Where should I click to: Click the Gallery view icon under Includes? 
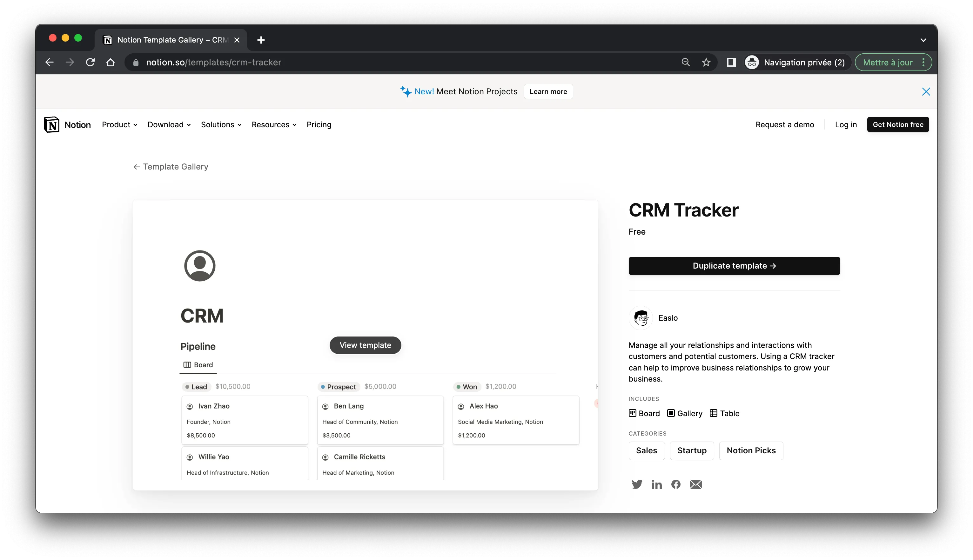671,413
